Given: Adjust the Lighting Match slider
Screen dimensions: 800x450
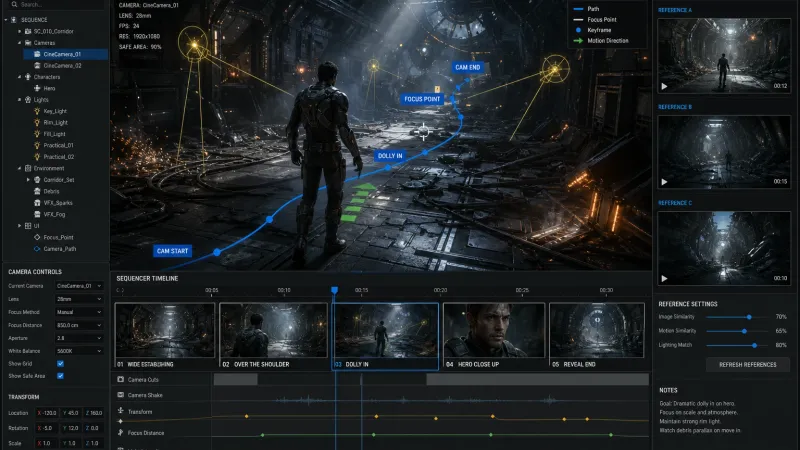Looking at the screenshot, I should [x=737, y=345].
